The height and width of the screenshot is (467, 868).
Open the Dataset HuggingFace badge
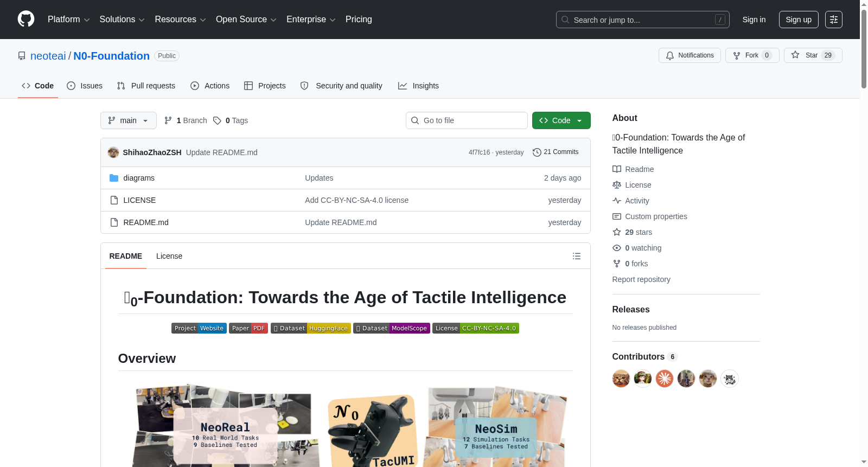pos(311,328)
